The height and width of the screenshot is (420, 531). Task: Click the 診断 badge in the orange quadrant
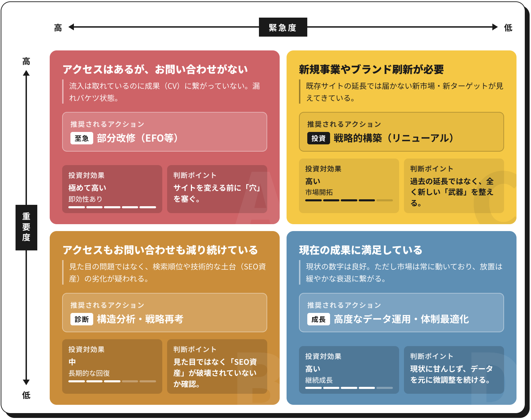(x=82, y=319)
